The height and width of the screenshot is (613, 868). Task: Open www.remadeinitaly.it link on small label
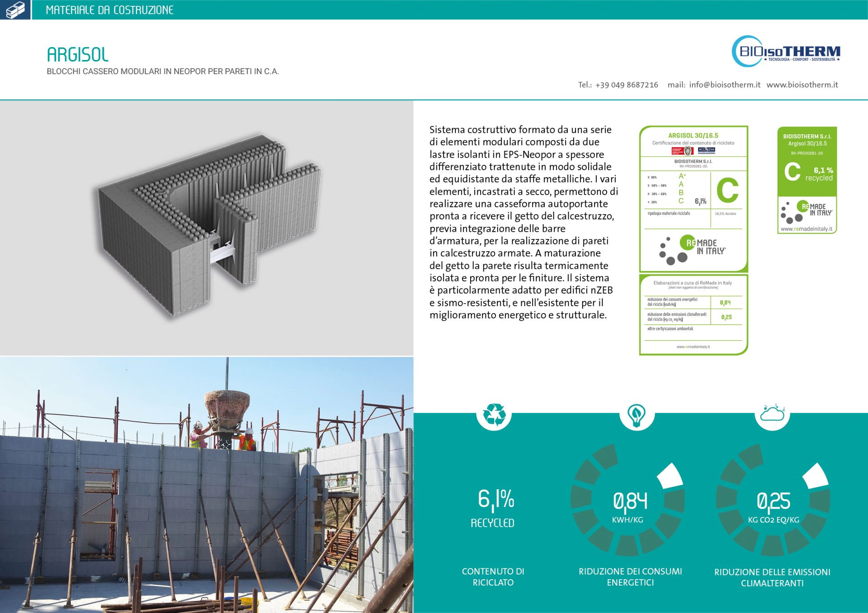click(807, 229)
